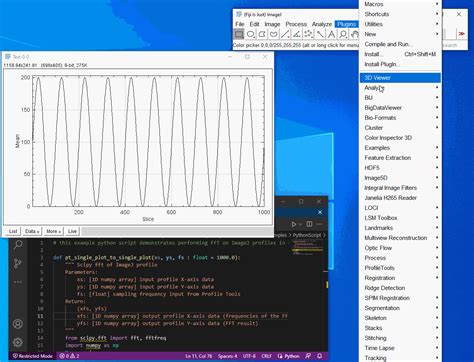Viewport: 474px width, 362px height.
Task: Click the Split Editor icon in VS Code
Action: [309, 224]
